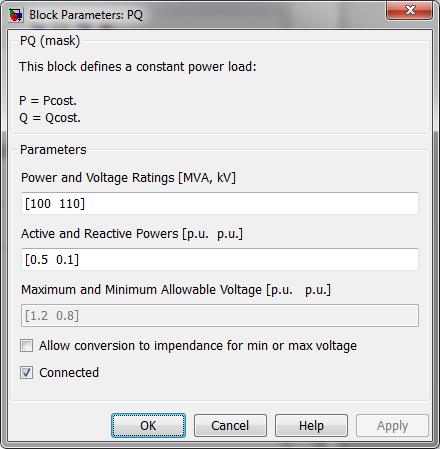Click the greyed-out Apply button
The image size is (440, 449).
392,426
